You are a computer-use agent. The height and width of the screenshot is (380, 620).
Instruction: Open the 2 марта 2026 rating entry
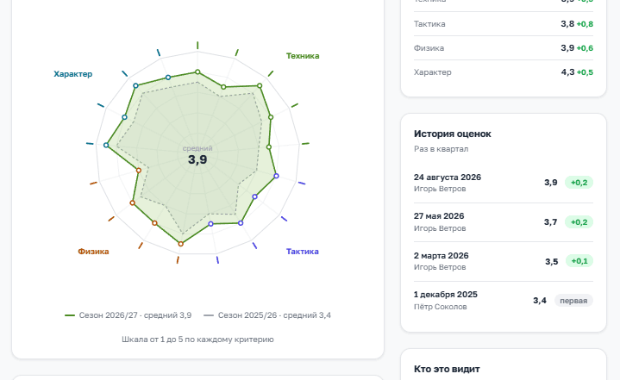click(503, 261)
